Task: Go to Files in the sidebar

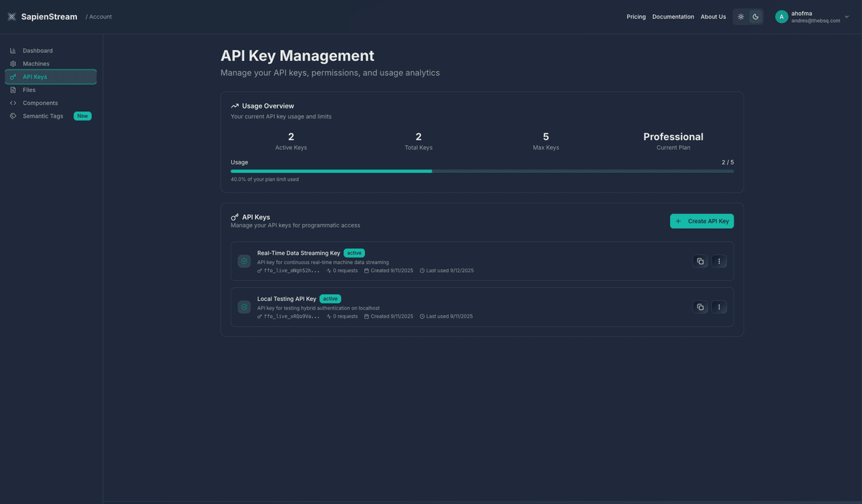Action: coord(29,90)
